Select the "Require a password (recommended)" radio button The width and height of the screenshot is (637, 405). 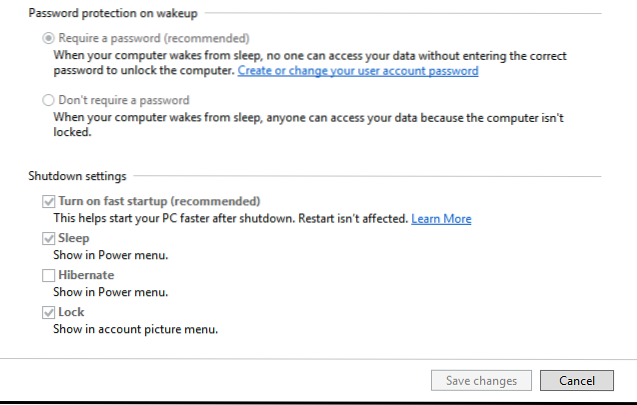pos(47,37)
